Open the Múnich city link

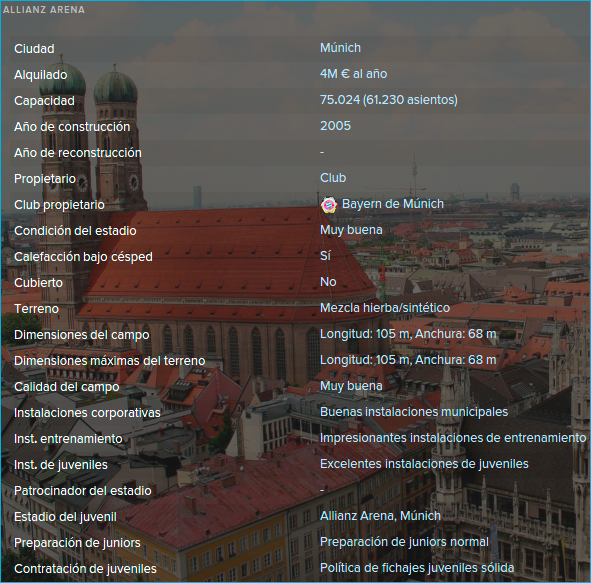[x=340, y=48]
